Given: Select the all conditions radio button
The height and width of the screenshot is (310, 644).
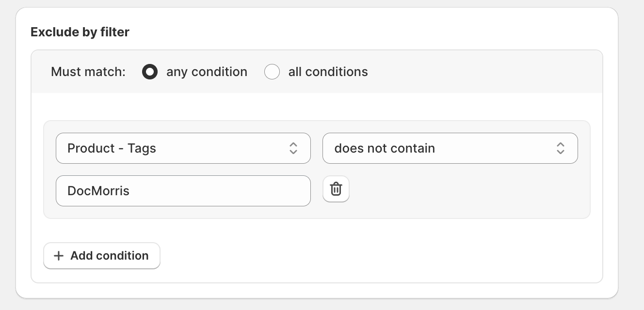Looking at the screenshot, I should click(272, 72).
